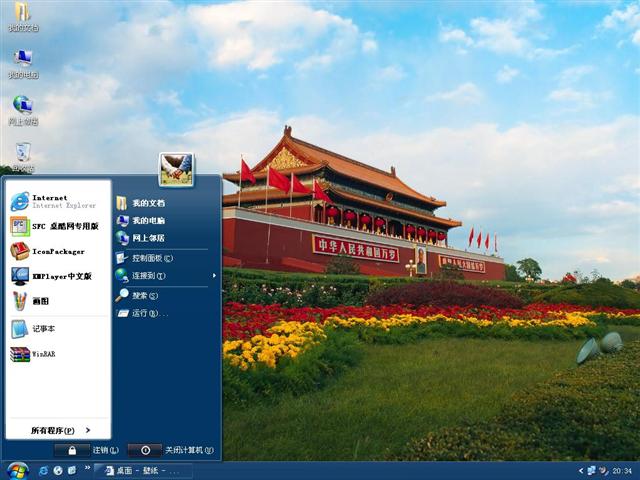Click 关闭计算机(U) shut down label

189,450
